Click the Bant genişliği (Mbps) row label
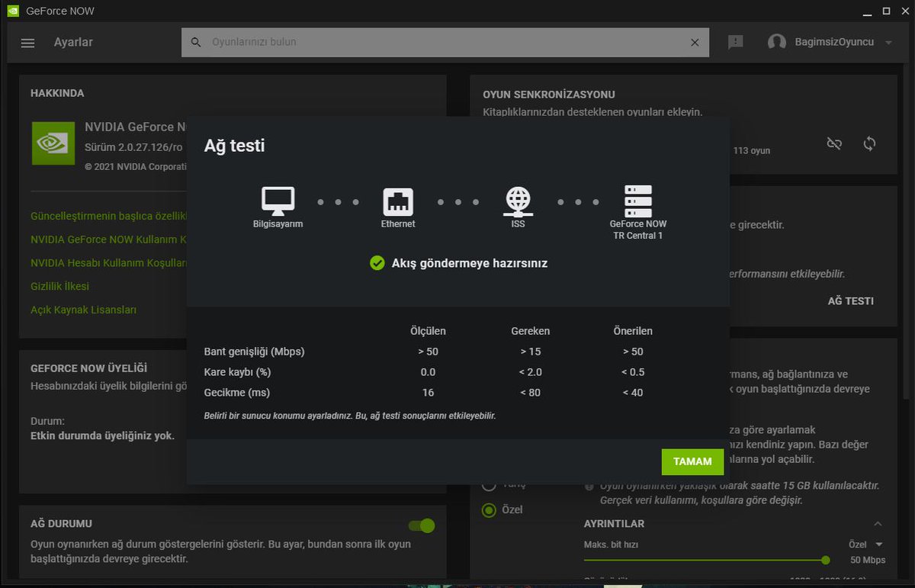Image resolution: width=915 pixels, height=588 pixels. coord(254,352)
